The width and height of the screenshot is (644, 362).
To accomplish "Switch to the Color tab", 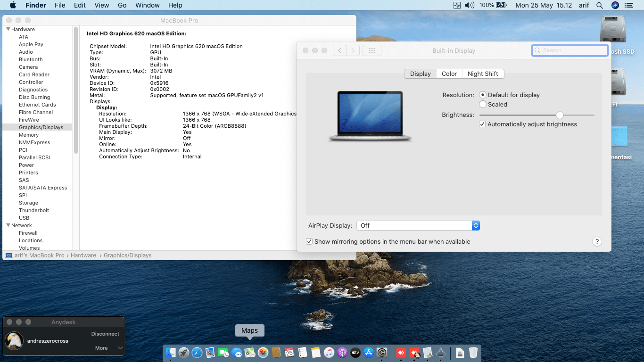I will click(x=449, y=74).
